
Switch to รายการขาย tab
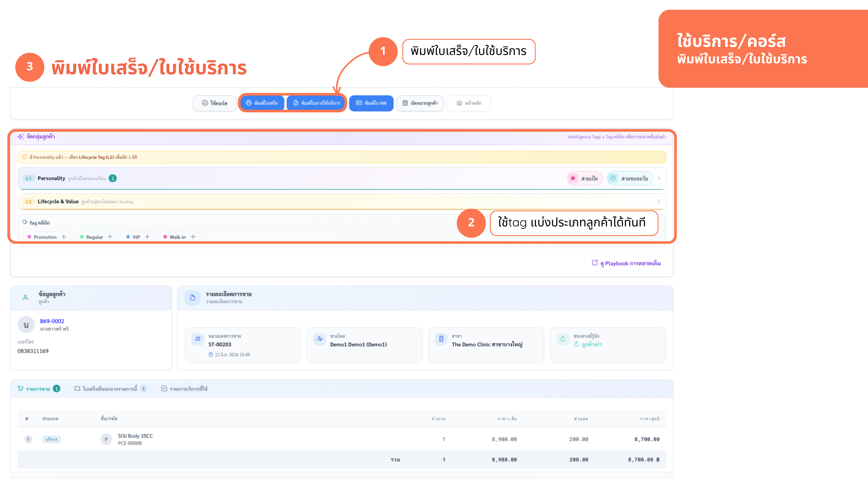pyautogui.click(x=38, y=389)
